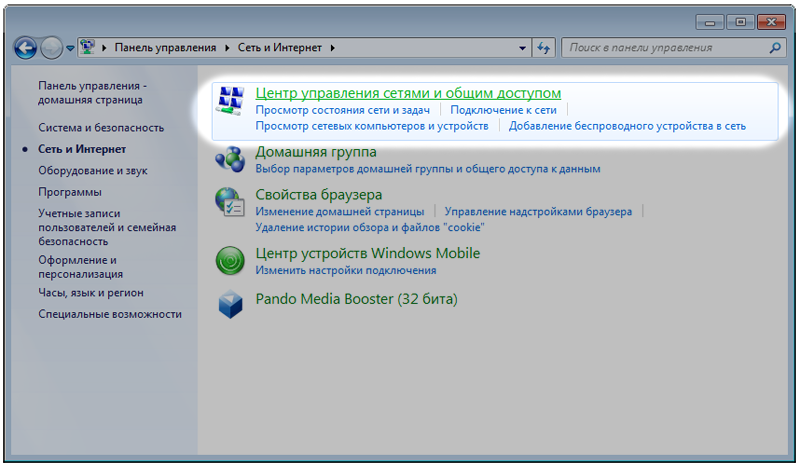The width and height of the screenshot is (800, 466).
Task: Open Система и безопасность in sidebar
Action: (x=101, y=128)
